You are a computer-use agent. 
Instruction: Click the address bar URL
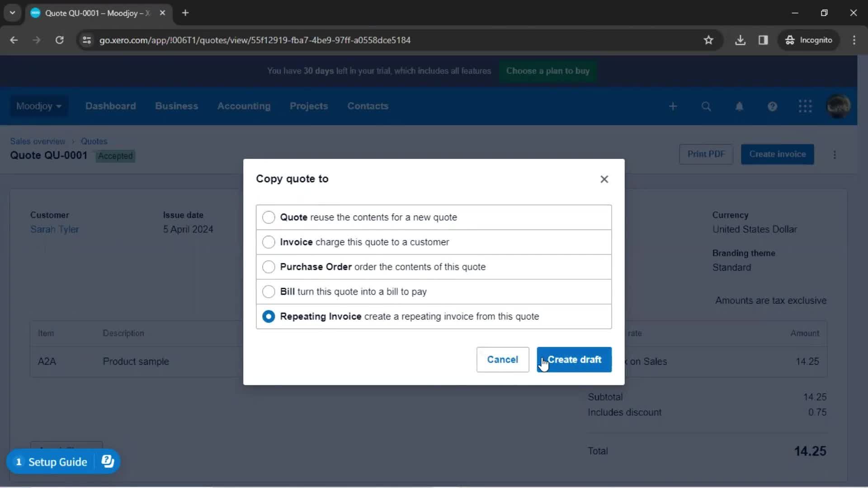(x=255, y=40)
